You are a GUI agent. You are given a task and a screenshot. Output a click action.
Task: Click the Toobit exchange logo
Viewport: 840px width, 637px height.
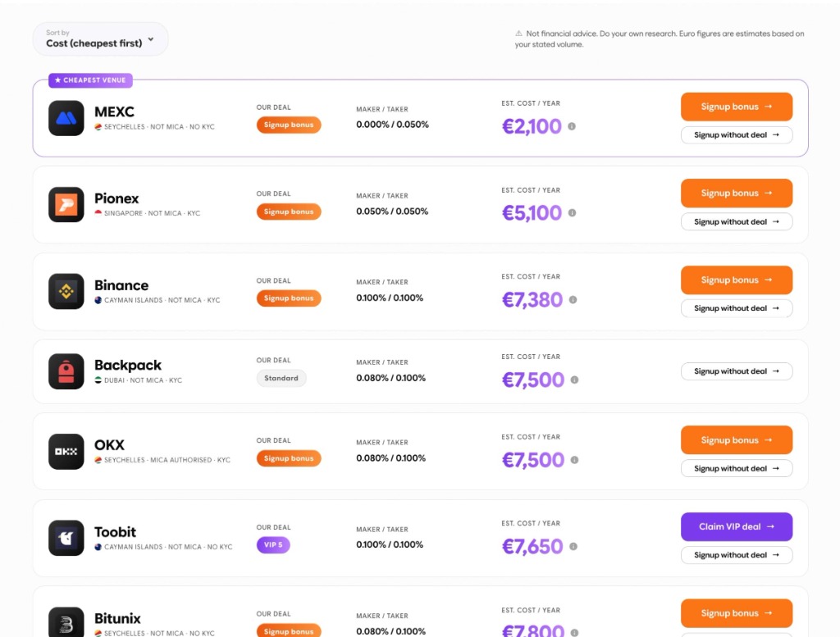click(66, 538)
